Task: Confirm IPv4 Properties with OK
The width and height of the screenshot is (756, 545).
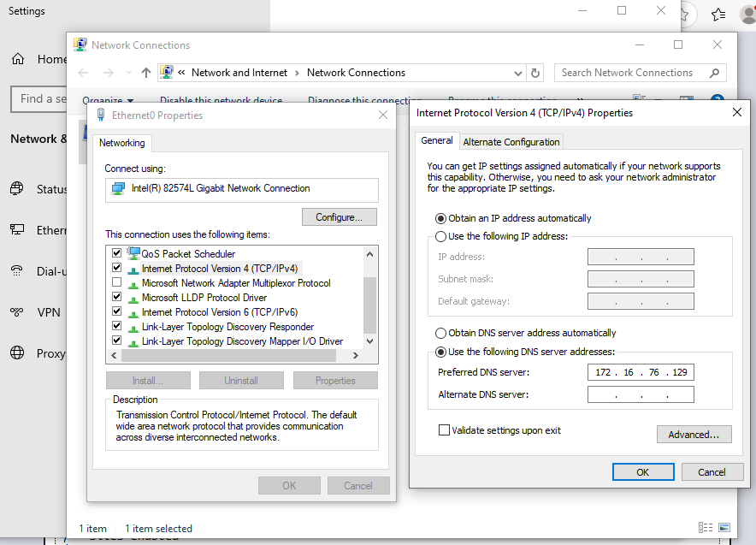Action: click(643, 472)
